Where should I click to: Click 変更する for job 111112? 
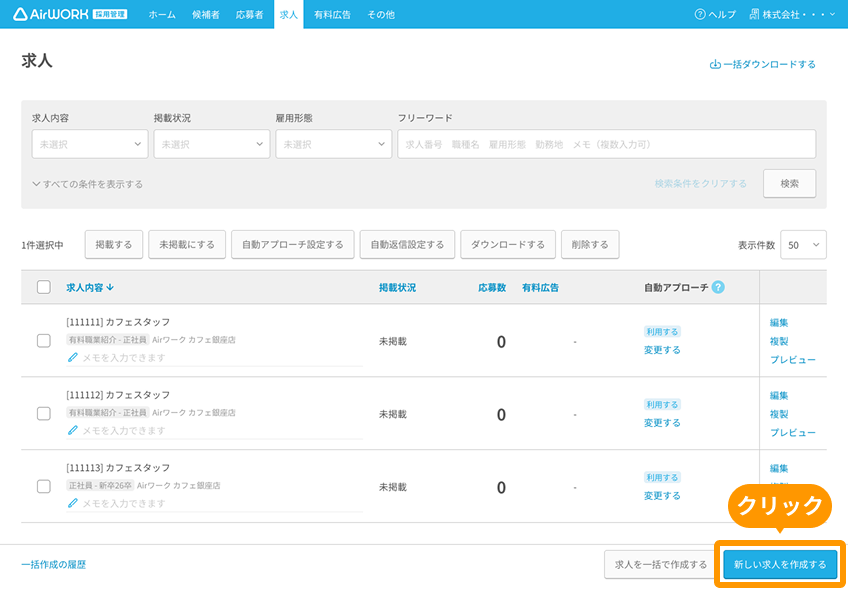pos(662,423)
